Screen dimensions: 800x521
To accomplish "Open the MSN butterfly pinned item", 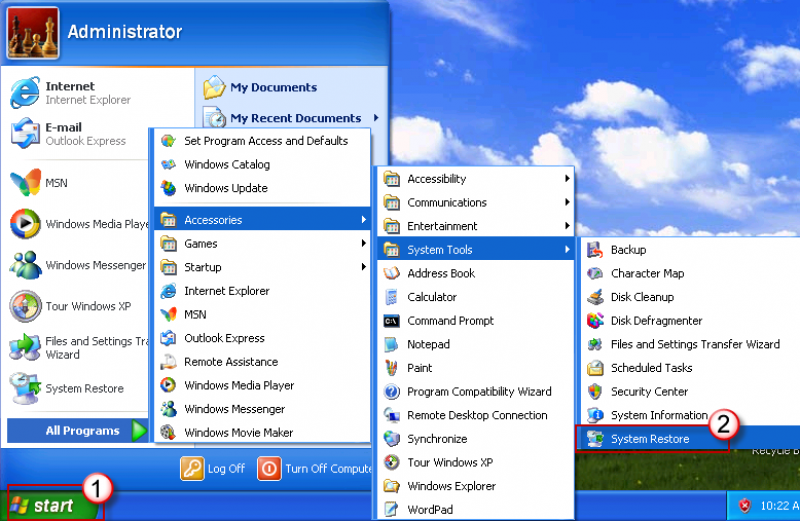I will (x=24, y=183).
